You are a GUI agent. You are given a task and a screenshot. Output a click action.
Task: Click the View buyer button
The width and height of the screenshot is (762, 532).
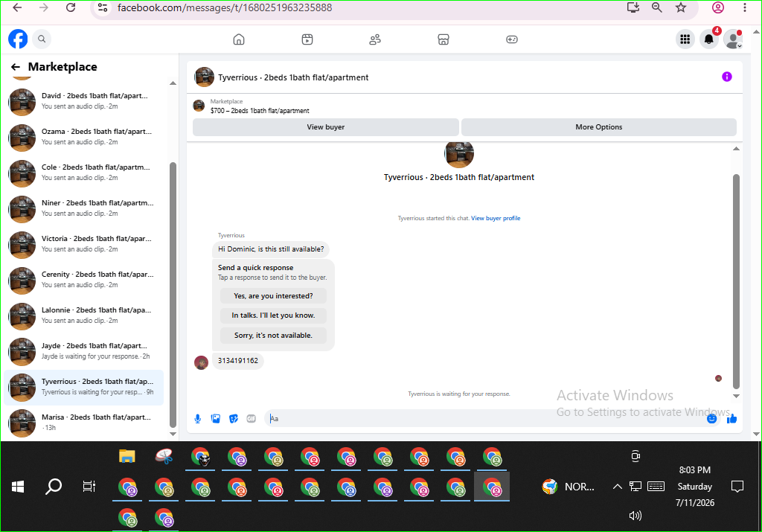tap(326, 126)
